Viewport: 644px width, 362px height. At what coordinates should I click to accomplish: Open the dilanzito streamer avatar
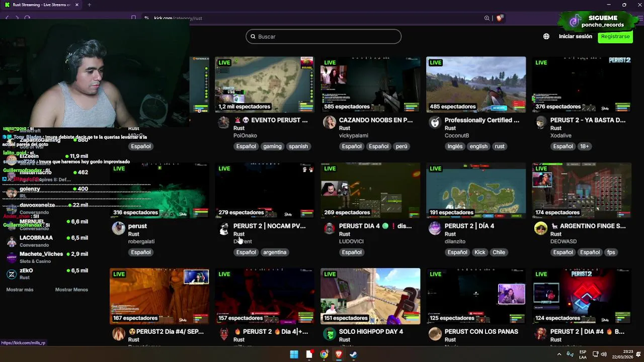(x=435, y=228)
